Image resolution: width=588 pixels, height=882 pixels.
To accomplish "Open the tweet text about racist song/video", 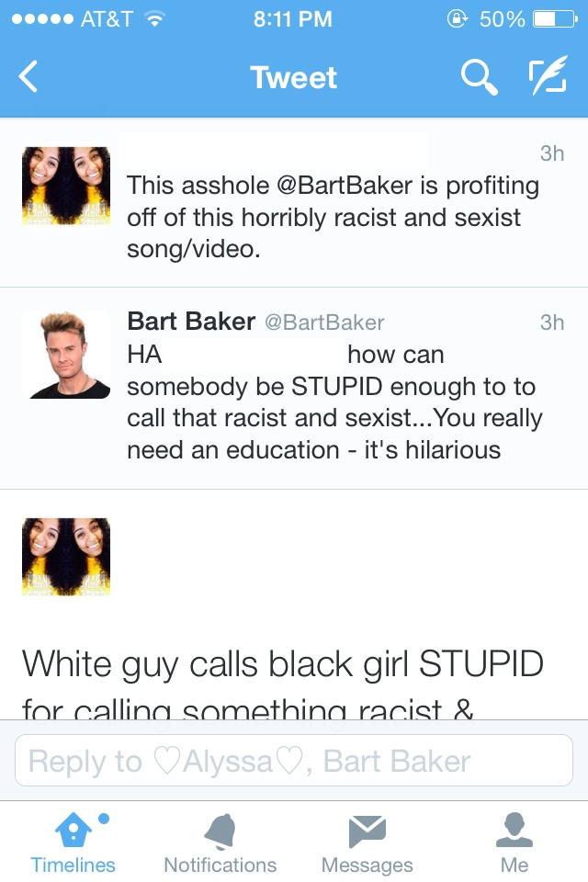I will pyautogui.click(x=331, y=218).
